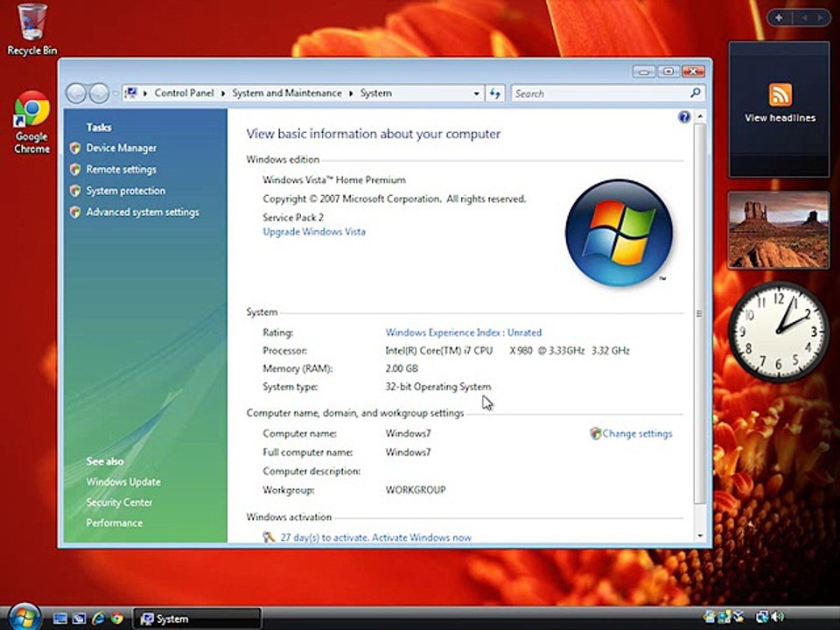Click the shield icon beside Advanced system settings
This screenshot has height=630, width=840.
[x=75, y=212]
